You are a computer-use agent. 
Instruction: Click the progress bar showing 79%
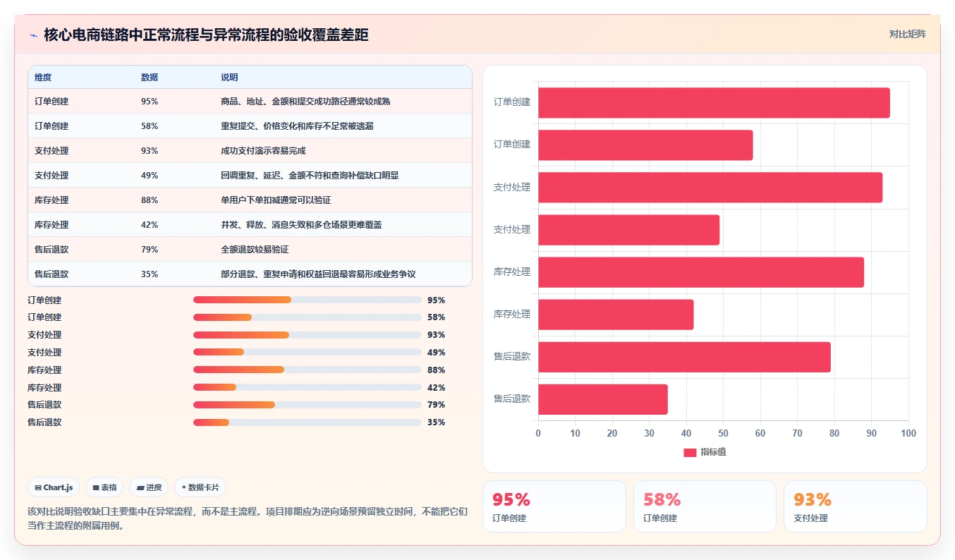[308, 405]
